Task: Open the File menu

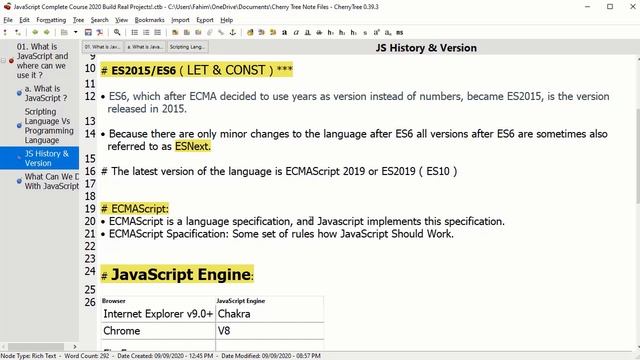Action: 8,20
